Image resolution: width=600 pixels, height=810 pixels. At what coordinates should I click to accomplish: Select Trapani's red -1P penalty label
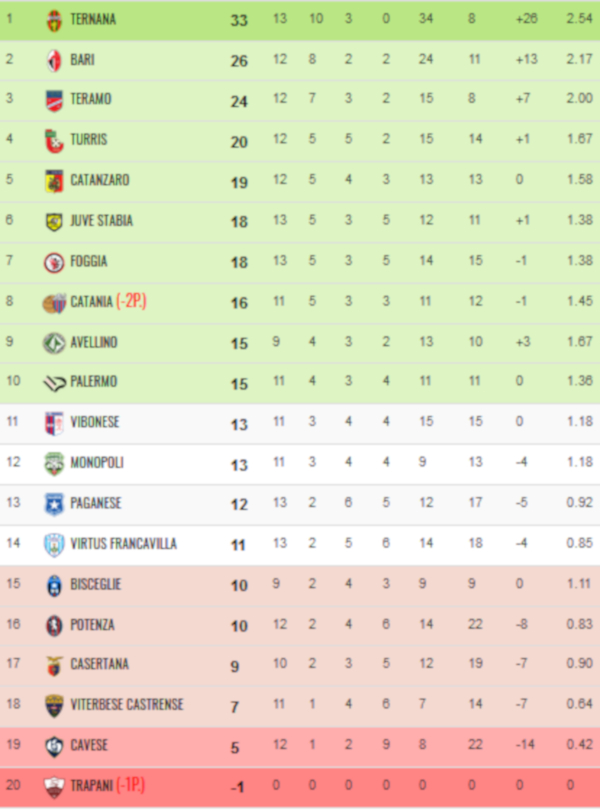[130, 786]
